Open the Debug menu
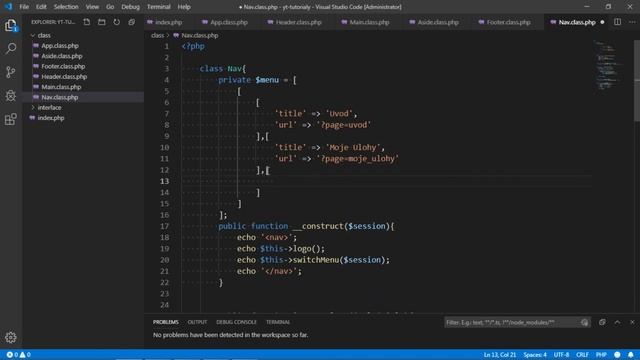Viewport: 640px width, 360px height. point(131,7)
